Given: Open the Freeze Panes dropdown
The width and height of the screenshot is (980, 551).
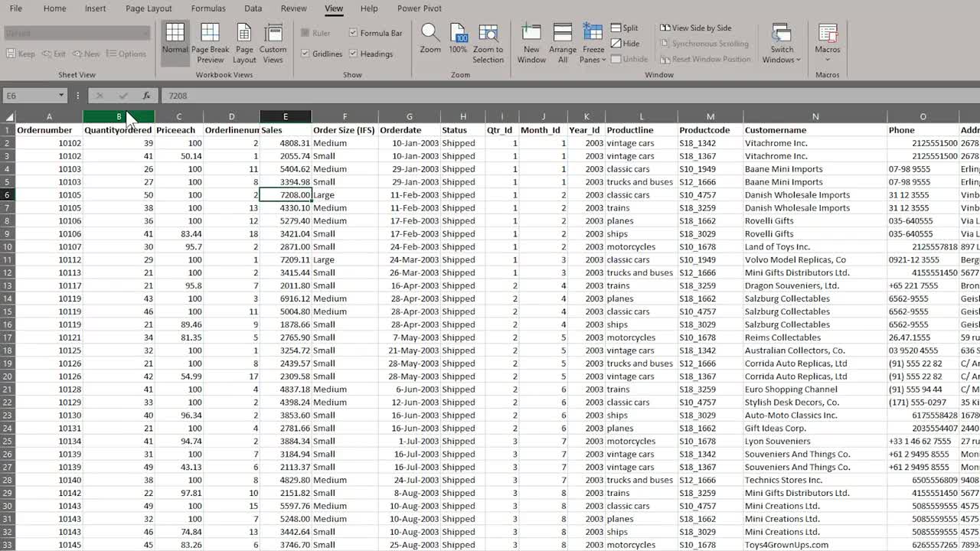Looking at the screenshot, I should coord(593,42).
